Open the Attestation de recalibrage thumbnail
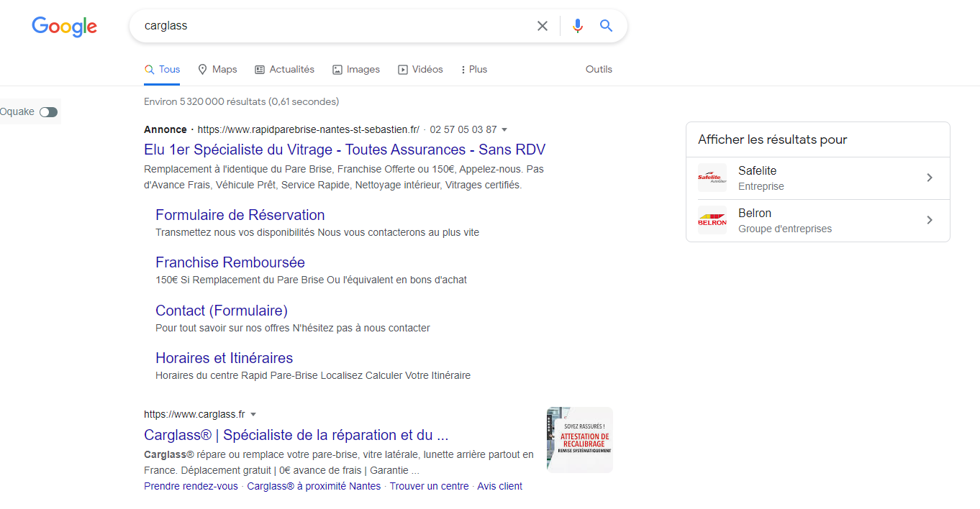 click(x=580, y=440)
